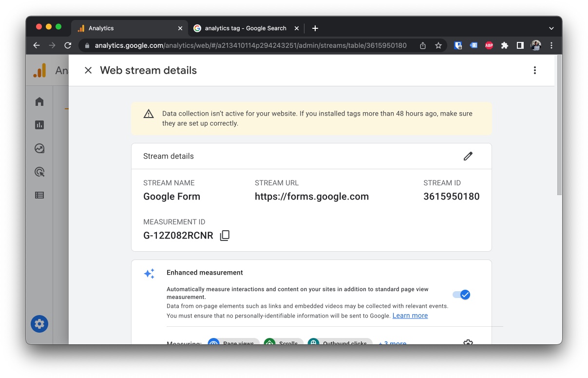Open the Web stream details three-dot menu
This screenshot has width=588, height=378.
pos(534,70)
